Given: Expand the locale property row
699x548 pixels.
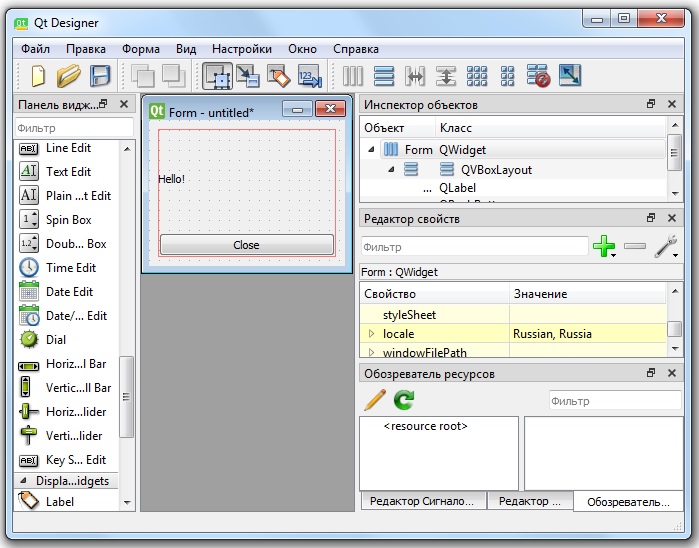Looking at the screenshot, I should point(371,334).
